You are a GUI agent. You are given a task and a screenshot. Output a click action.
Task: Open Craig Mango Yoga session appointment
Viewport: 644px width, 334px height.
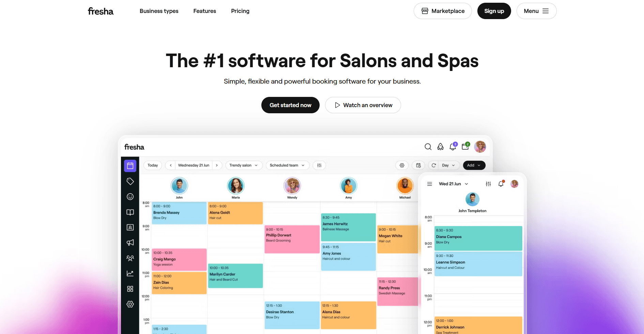[179, 260]
